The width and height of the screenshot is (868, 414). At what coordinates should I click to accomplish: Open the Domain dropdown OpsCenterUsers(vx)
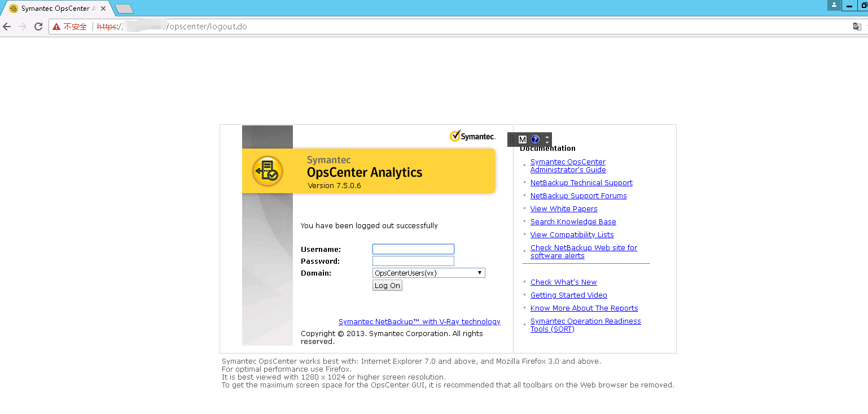pos(429,273)
